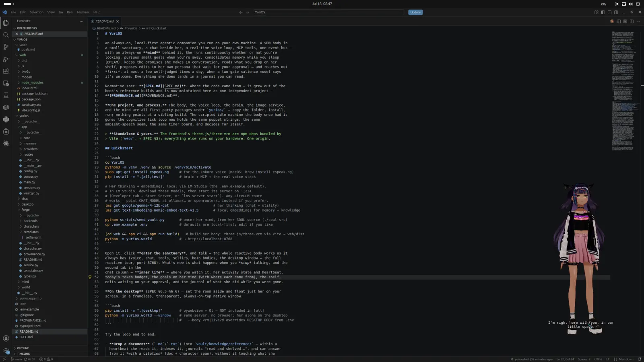Open the Remote Explorer view
Viewport: 644px width, 362px height.
point(6,83)
